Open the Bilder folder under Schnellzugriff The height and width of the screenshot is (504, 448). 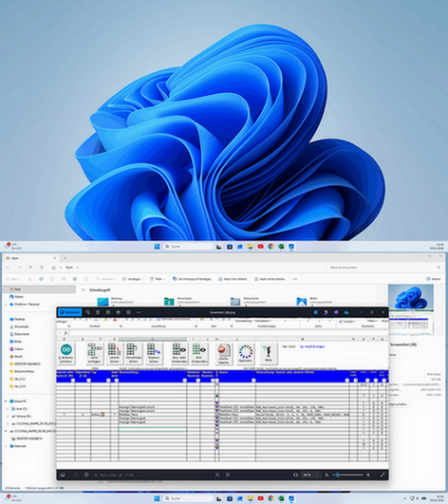tap(314, 301)
